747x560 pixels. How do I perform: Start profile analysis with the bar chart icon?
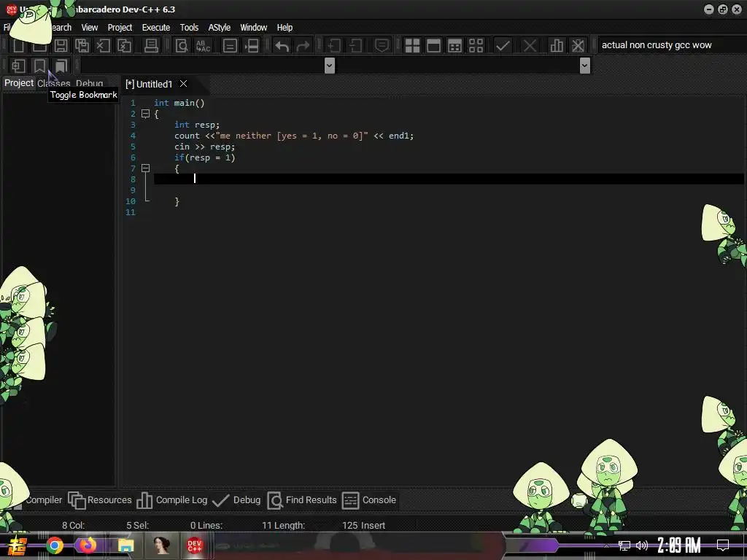coord(557,46)
